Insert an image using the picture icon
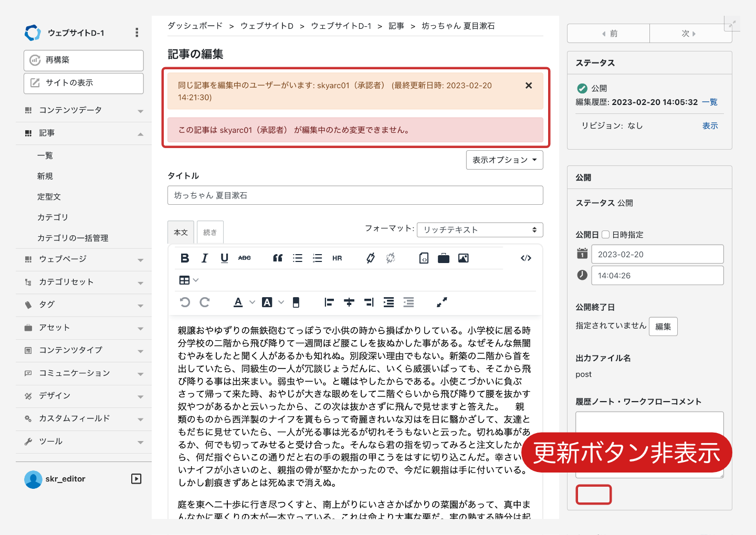Viewport: 756px width, 535px height. pyautogui.click(x=463, y=258)
